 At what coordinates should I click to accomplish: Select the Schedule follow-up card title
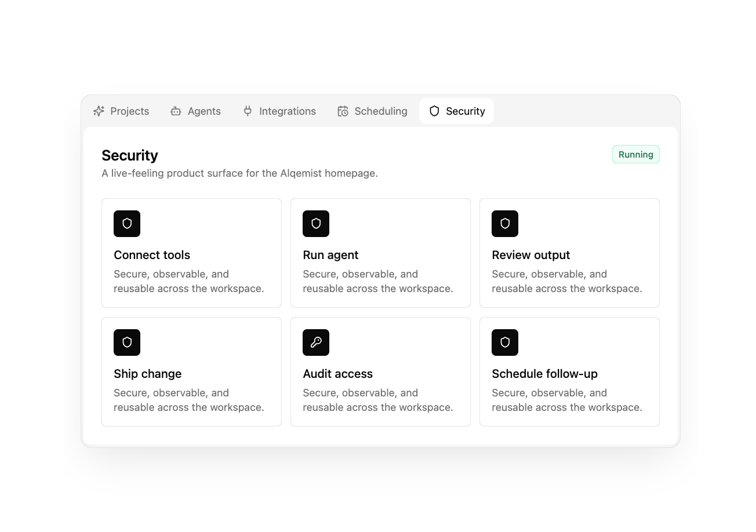point(545,374)
